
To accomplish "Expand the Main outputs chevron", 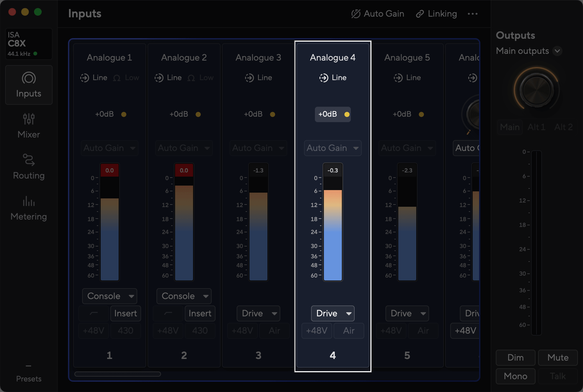I will click(558, 51).
